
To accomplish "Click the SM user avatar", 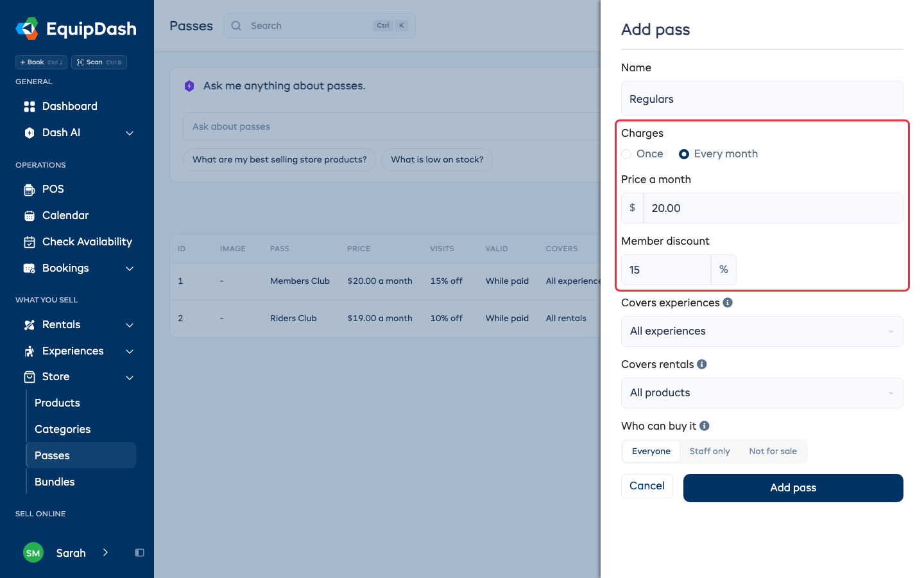I will pos(33,553).
